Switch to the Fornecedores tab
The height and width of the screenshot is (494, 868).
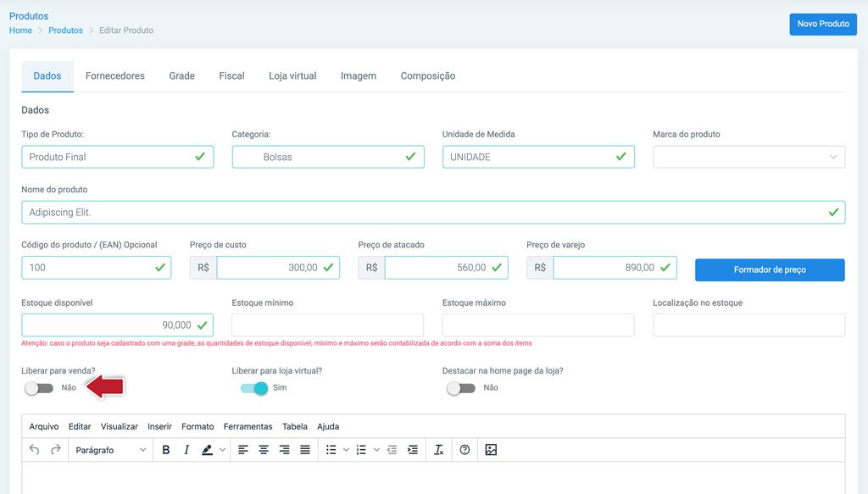coord(115,75)
